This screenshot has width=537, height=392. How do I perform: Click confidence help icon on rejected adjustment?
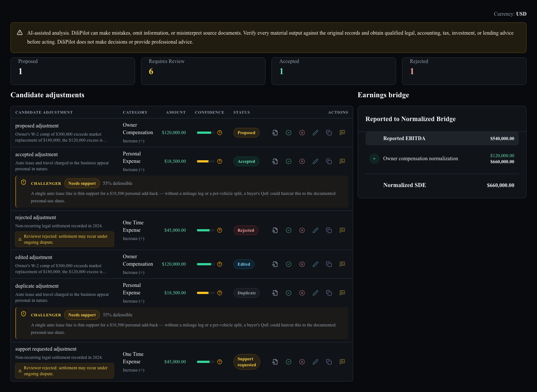[220, 230]
